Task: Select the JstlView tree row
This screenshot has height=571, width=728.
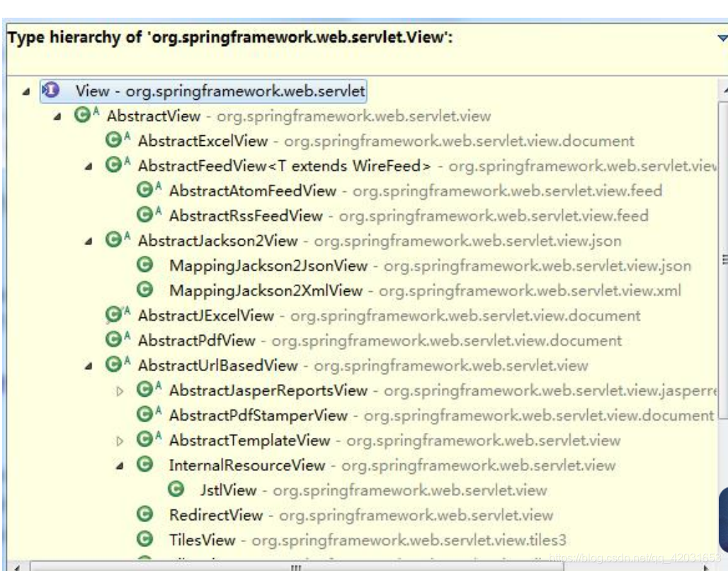Action: [357, 490]
